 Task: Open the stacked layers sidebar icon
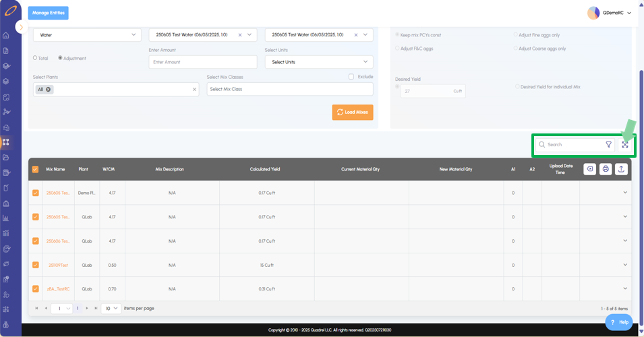[x=6, y=82]
